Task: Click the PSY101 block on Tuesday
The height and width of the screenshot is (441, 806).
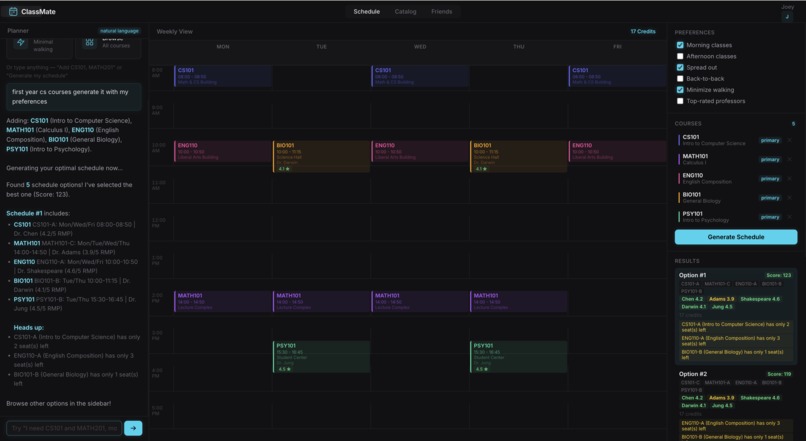Action: pyautogui.click(x=321, y=357)
